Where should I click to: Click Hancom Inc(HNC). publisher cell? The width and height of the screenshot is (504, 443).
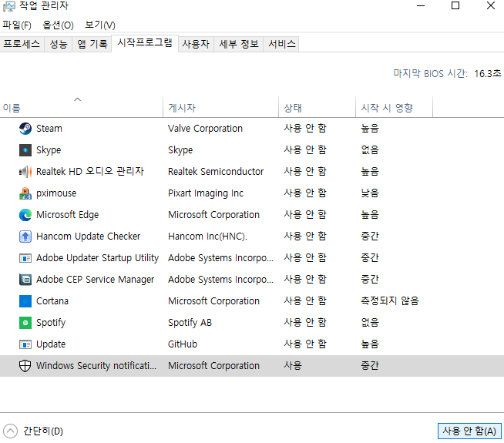click(x=207, y=237)
